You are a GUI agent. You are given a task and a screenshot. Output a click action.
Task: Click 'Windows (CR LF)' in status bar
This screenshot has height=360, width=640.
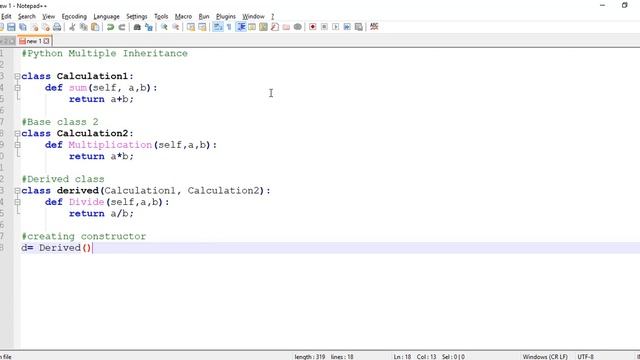[x=545, y=357]
